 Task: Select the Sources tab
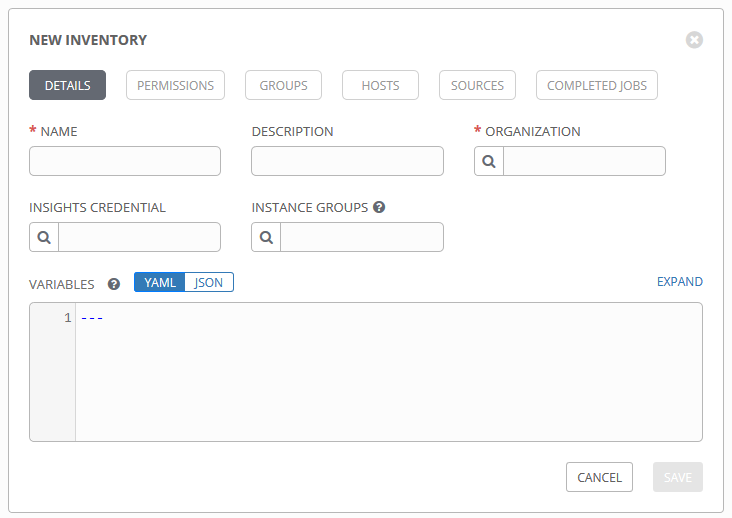[x=477, y=85]
